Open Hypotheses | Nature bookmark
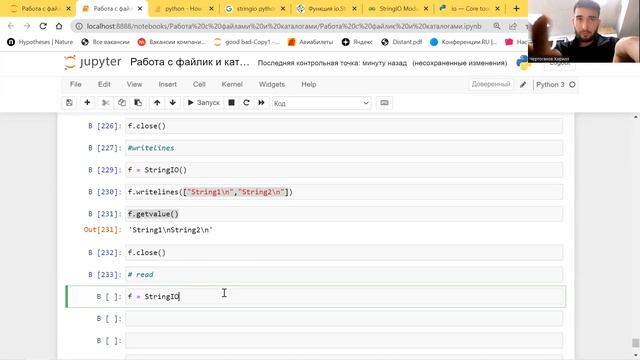Image resolution: width=640 pixels, height=360 pixels. pyautogui.click(x=40, y=42)
